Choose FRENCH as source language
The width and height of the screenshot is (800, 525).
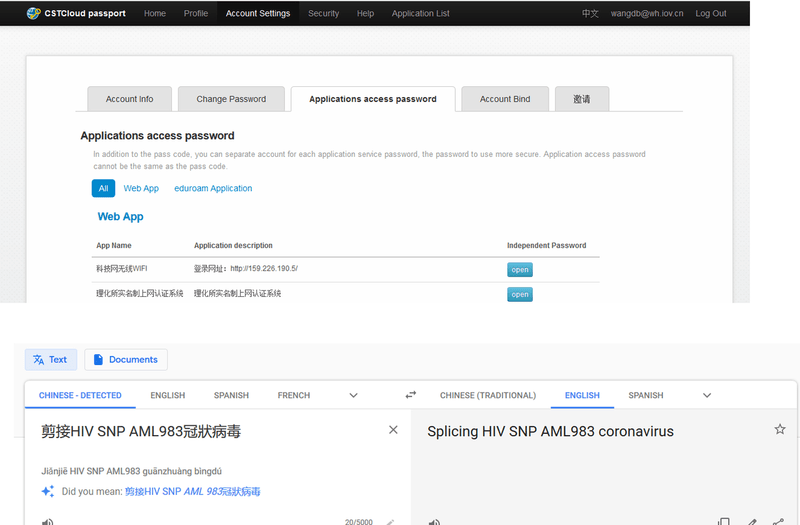(293, 395)
